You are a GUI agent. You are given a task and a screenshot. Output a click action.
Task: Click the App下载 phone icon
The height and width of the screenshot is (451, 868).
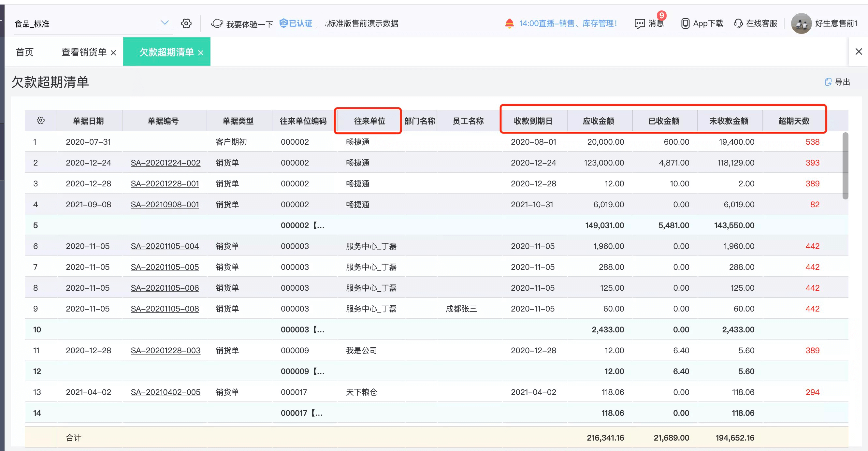coord(685,23)
